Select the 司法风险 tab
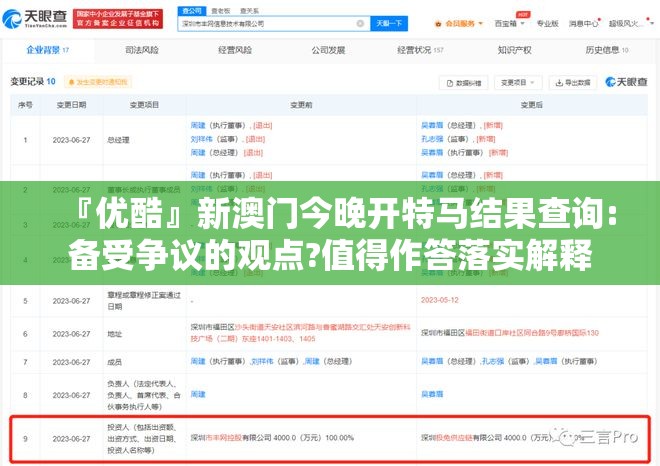This screenshot has height=466, width=660. [142, 50]
